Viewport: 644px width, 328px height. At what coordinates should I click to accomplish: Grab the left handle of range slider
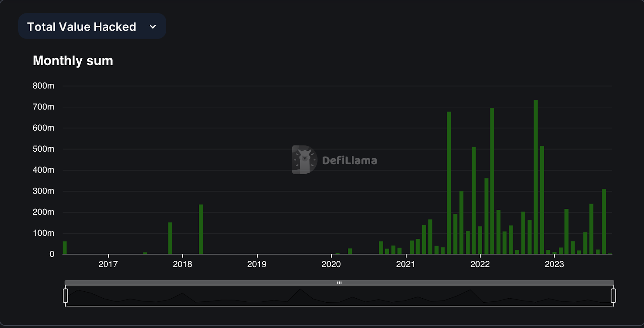click(66, 295)
